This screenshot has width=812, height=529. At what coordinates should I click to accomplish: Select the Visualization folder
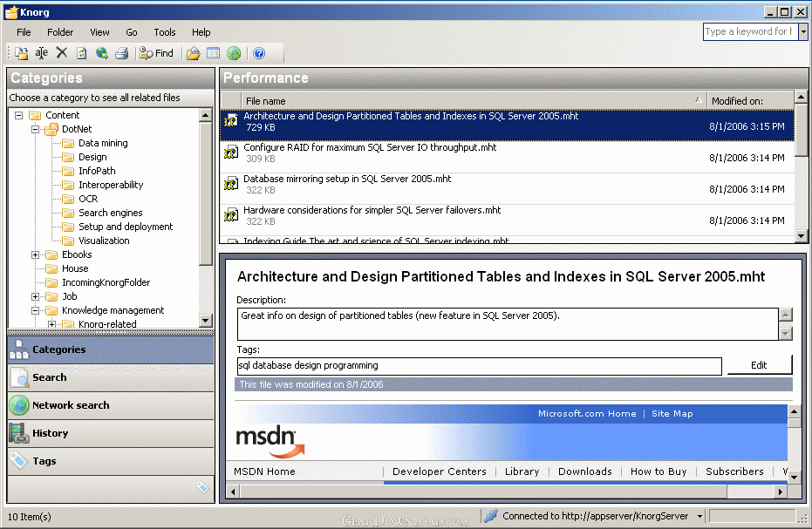104,241
